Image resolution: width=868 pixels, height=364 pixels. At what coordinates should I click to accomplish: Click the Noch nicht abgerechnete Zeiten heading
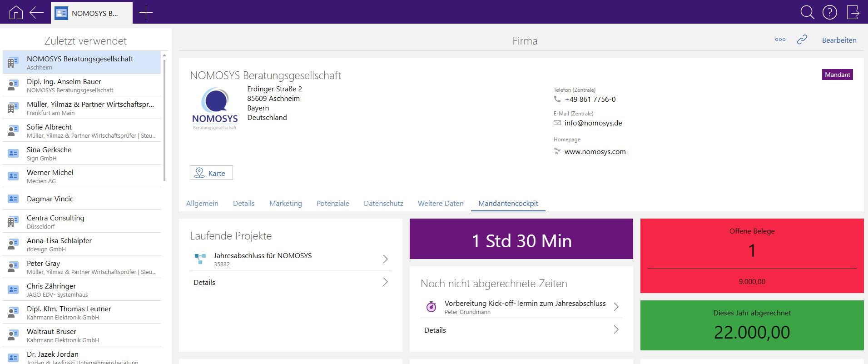tap(494, 284)
